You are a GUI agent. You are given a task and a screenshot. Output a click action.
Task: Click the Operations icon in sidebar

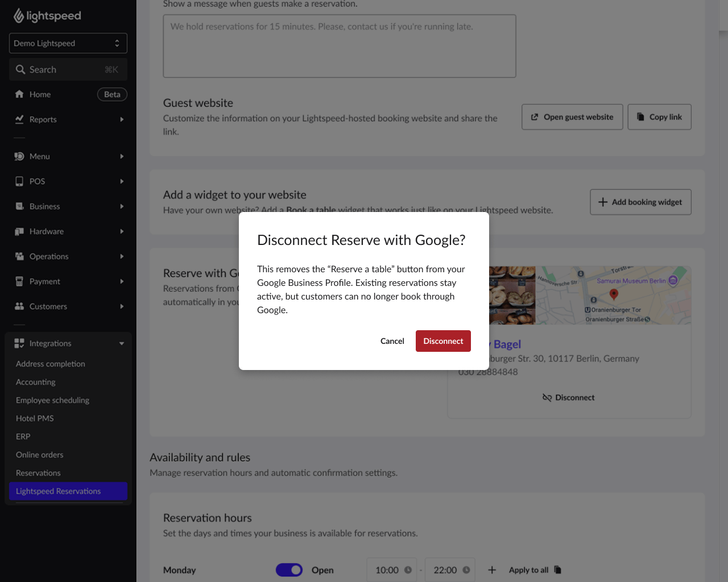pyautogui.click(x=19, y=256)
